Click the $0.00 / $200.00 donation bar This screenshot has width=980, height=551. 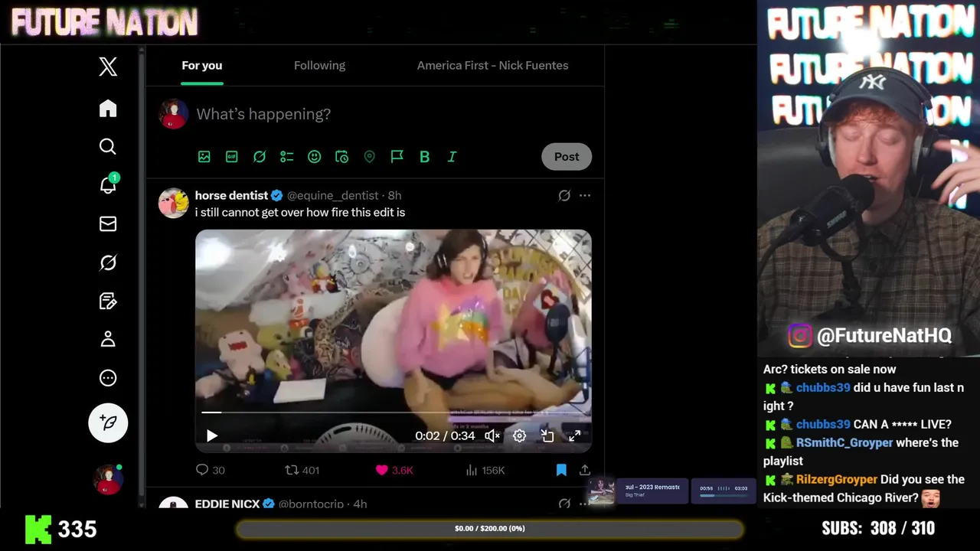point(490,528)
